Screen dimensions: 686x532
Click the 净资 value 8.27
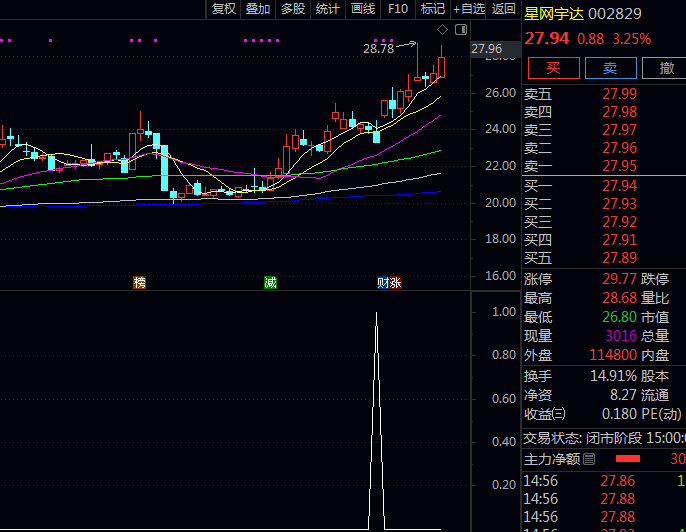pyautogui.click(x=623, y=395)
